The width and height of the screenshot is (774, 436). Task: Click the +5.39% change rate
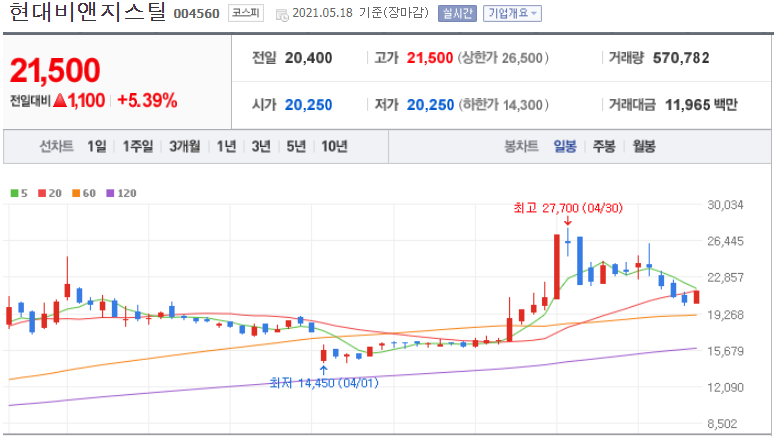tap(147, 101)
